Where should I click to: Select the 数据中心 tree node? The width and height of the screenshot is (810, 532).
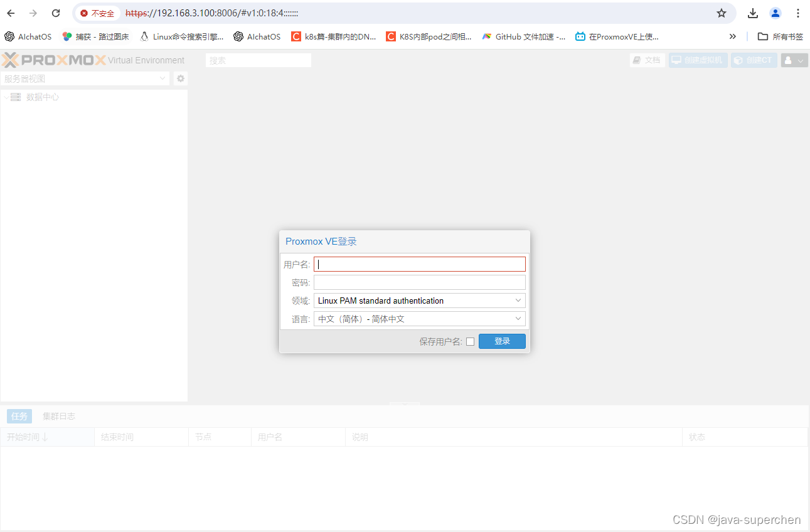coord(43,97)
